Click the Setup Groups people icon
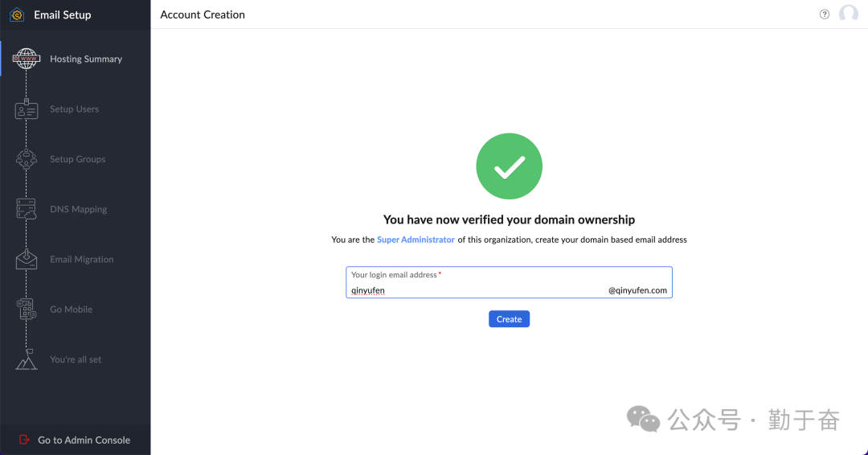This screenshot has width=868, height=455. [27, 159]
